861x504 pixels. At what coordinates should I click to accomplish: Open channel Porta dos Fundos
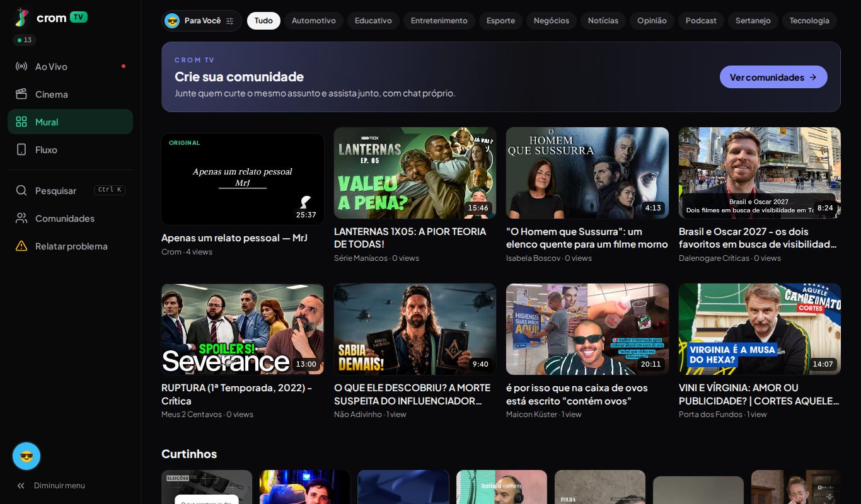coord(710,414)
